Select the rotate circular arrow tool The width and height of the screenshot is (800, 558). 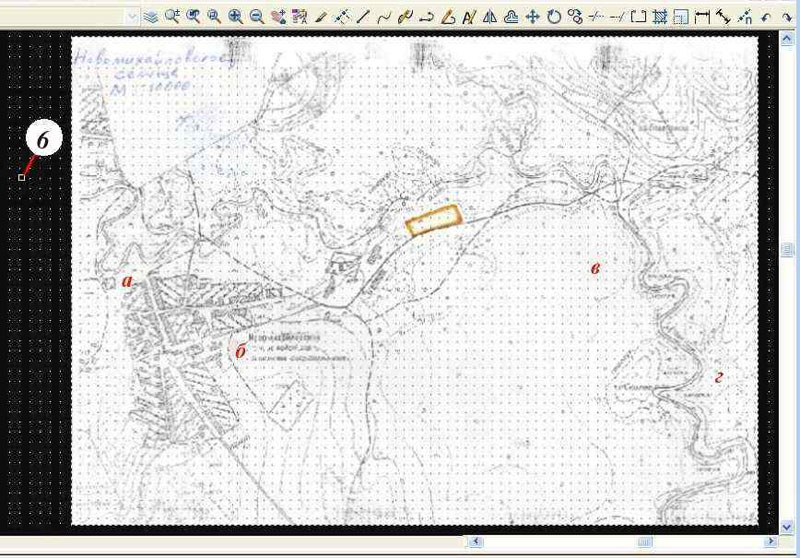(x=554, y=17)
